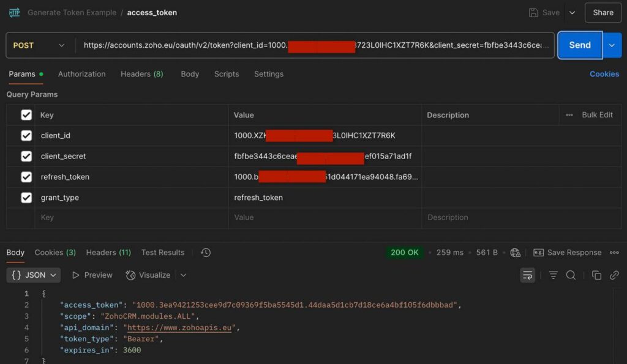Click the request URL input field
Screen dimensions: 627x364
coord(316,45)
